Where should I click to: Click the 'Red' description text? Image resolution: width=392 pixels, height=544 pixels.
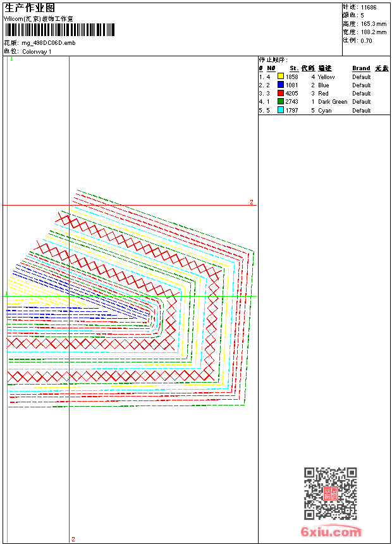point(323,94)
